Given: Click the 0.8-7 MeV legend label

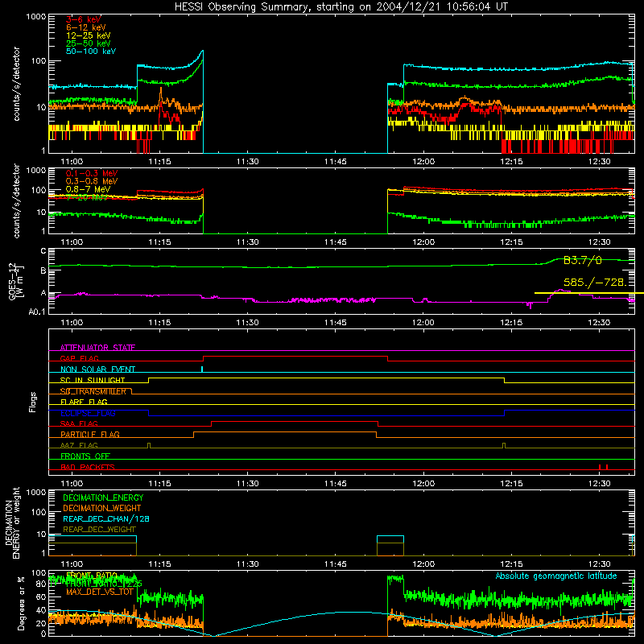Looking at the screenshot, I should [88, 189].
